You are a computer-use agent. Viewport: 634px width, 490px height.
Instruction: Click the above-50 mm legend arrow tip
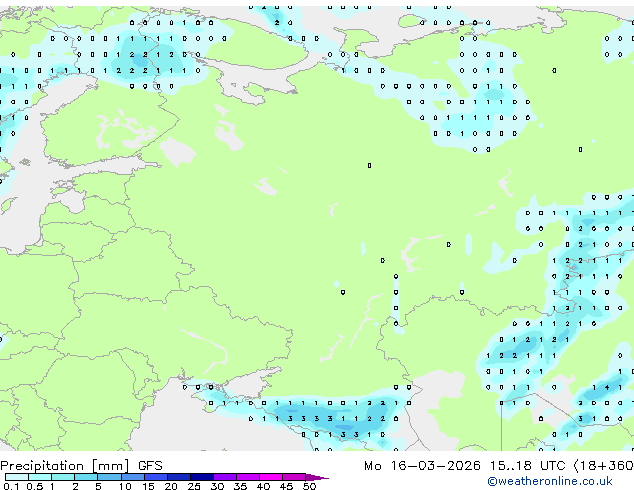[x=317, y=477]
